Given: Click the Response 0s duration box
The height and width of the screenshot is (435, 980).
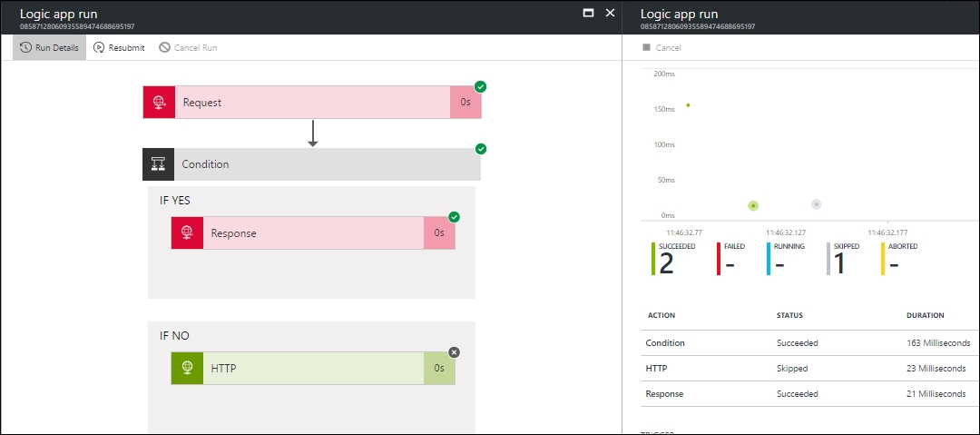Looking at the screenshot, I should coord(439,232).
